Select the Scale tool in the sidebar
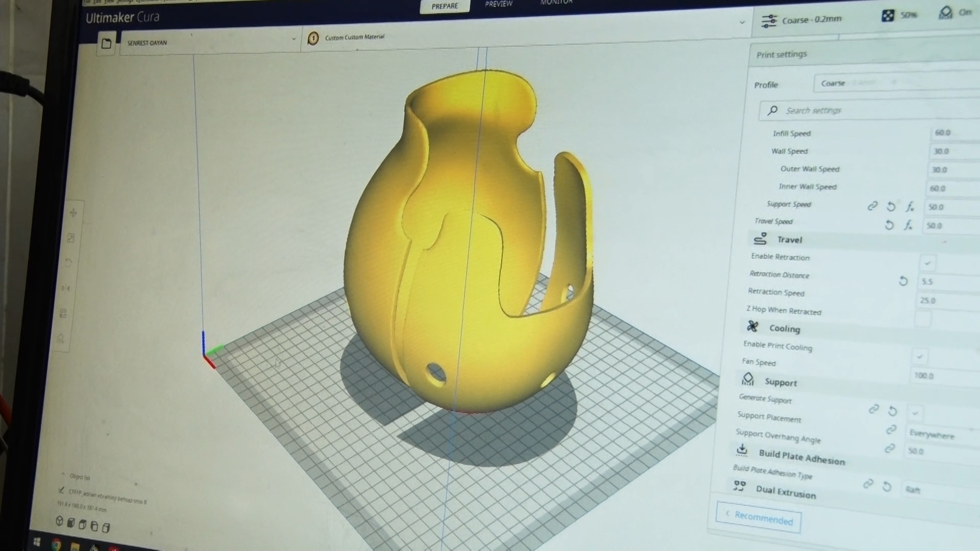This screenshot has width=980, height=551. 70,238
